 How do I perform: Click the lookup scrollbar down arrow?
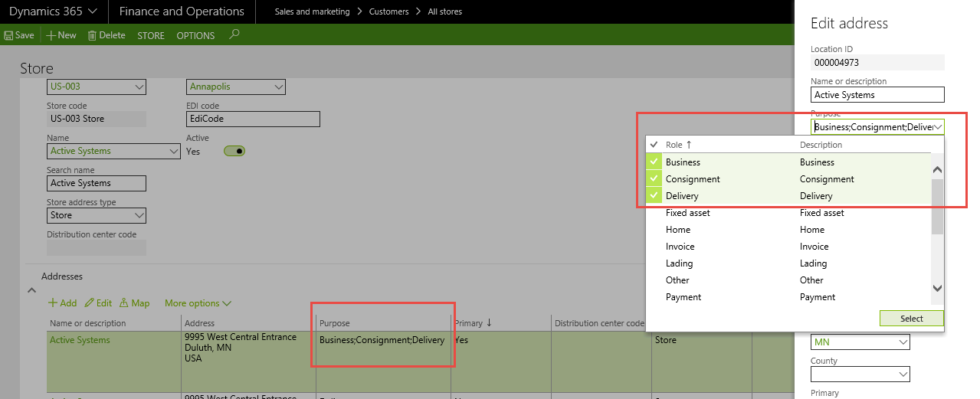pos(937,288)
